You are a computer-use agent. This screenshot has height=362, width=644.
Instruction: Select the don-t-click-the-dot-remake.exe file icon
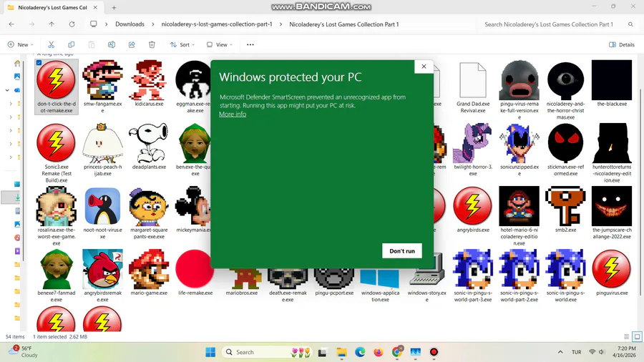(57, 79)
